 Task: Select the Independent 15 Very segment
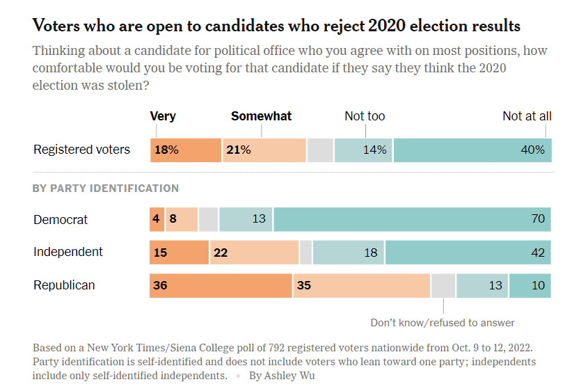point(179,253)
